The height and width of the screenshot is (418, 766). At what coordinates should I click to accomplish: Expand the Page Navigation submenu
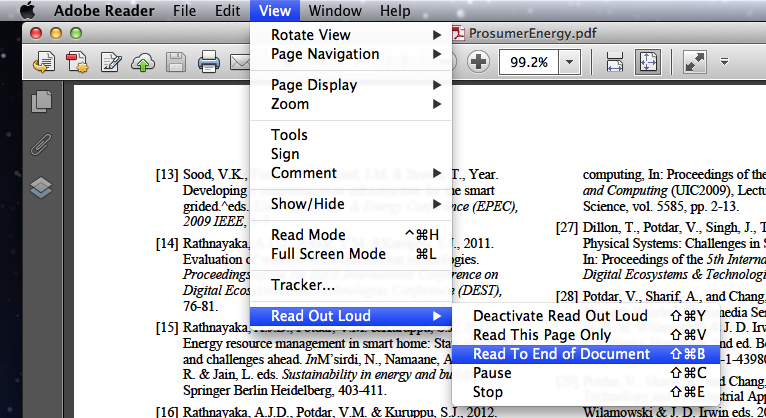(351, 54)
